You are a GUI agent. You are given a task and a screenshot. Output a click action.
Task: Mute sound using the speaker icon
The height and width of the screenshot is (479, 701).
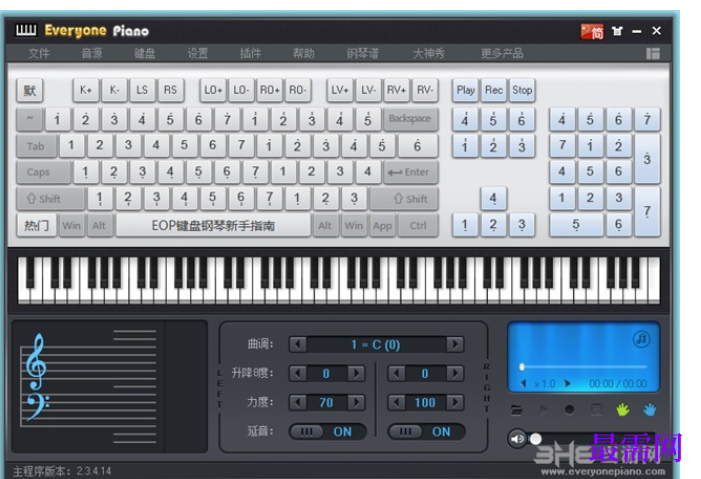(517, 439)
